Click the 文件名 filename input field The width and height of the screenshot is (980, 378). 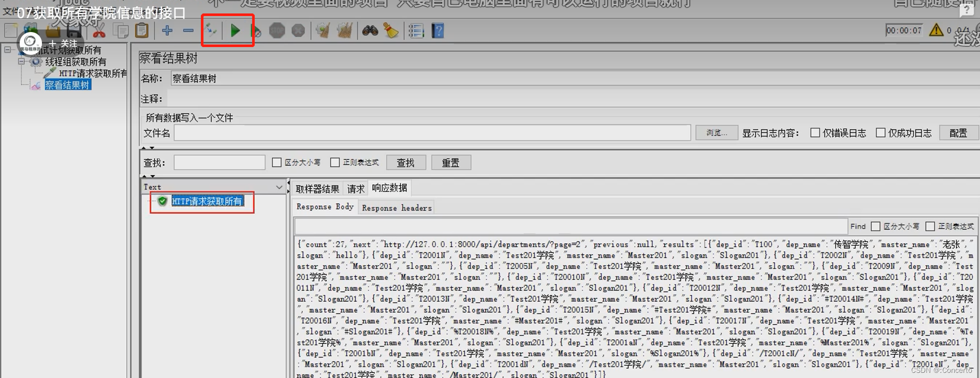click(x=432, y=133)
